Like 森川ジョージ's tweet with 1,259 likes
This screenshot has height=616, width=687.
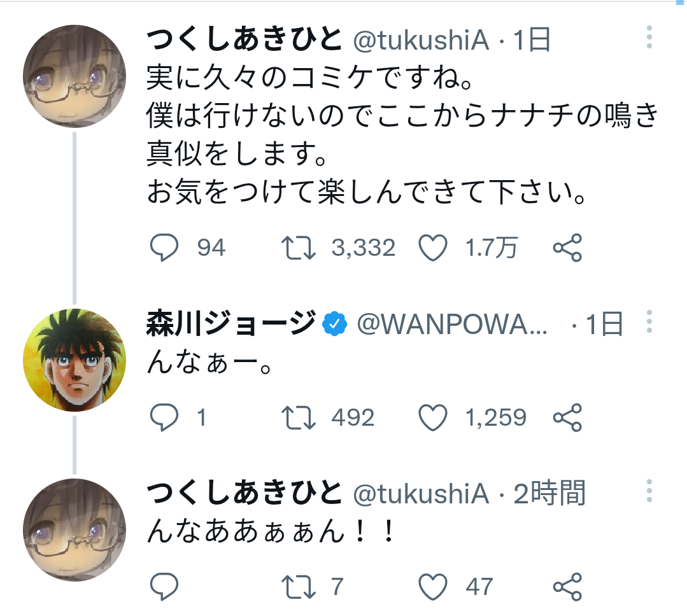coord(433,417)
